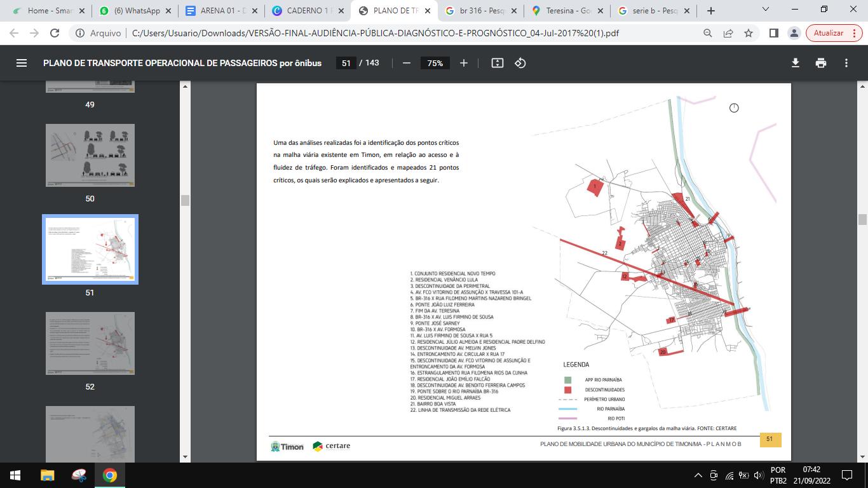The image size is (868, 488).
Task: Click the page number field showing 51
Action: tap(346, 63)
